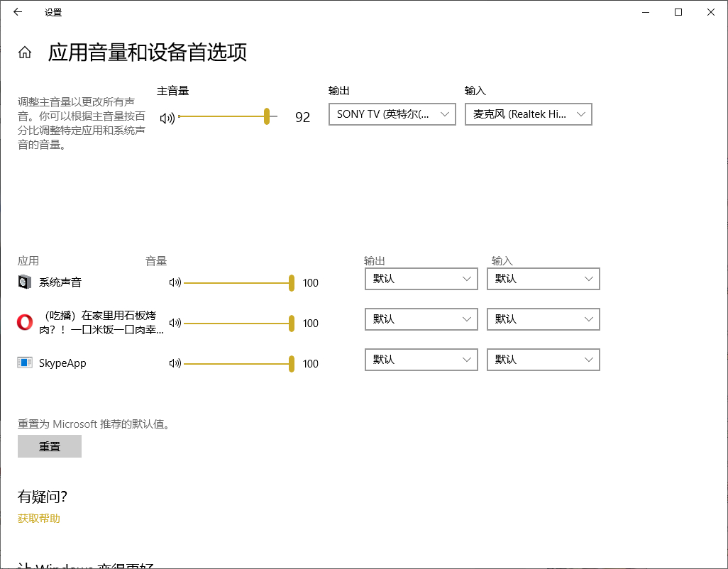This screenshot has height=569, width=728.
Task: Click the 调整主音量 description paragraph
Action: click(82, 123)
